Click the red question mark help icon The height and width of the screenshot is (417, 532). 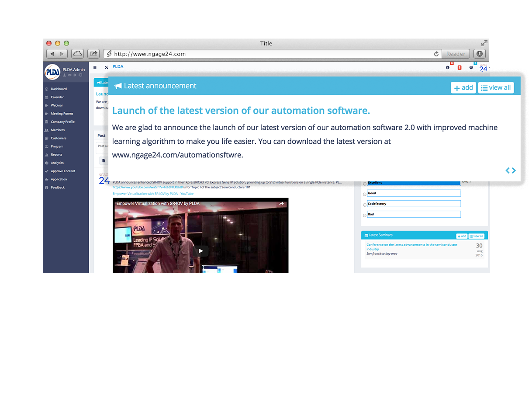(x=459, y=67)
